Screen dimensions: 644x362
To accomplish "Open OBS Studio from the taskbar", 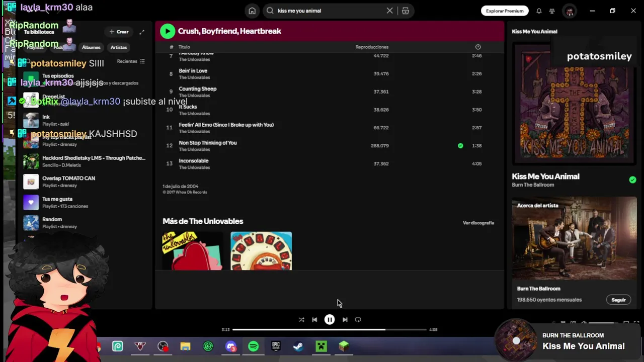I will coord(163,346).
